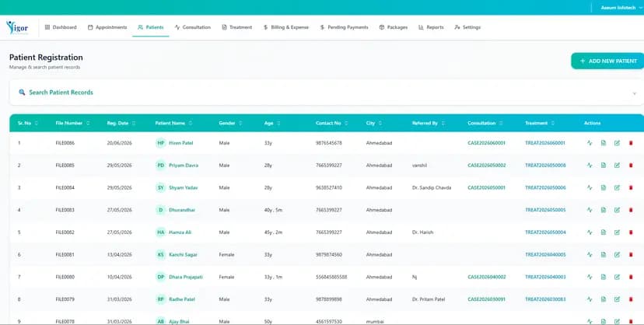This screenshot has width=644, height=325.
Task: Open consultation link CASE2026050002
Action: click(x=487, y=166)
